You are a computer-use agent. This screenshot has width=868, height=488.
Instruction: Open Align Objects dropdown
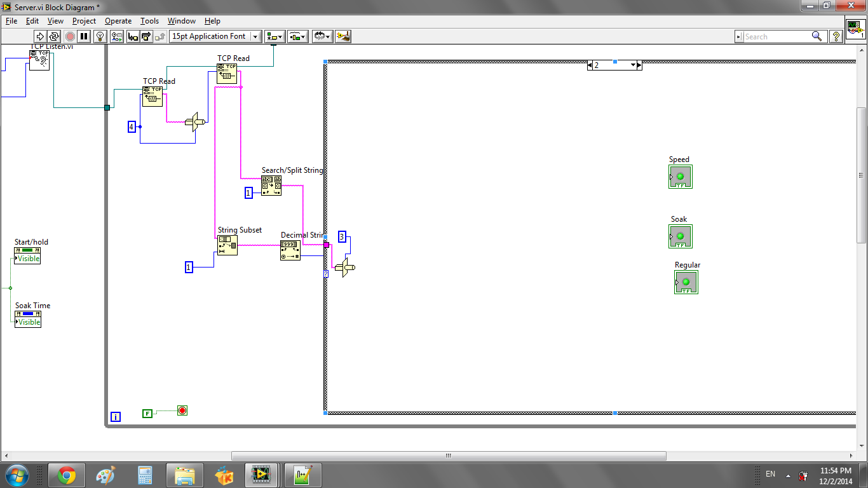tap(275, 37)
